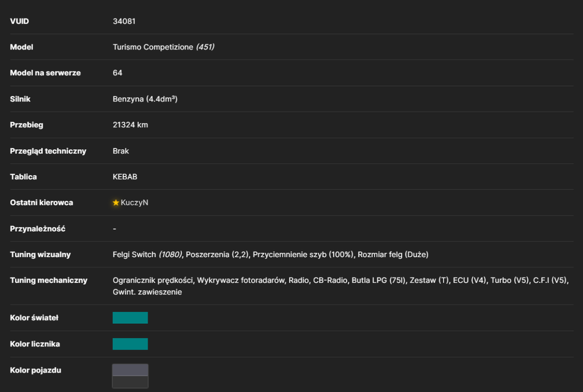Select the Kolor świateł teal swatch
The height and width of the screenshot is (392, 583).
point(130,317)
